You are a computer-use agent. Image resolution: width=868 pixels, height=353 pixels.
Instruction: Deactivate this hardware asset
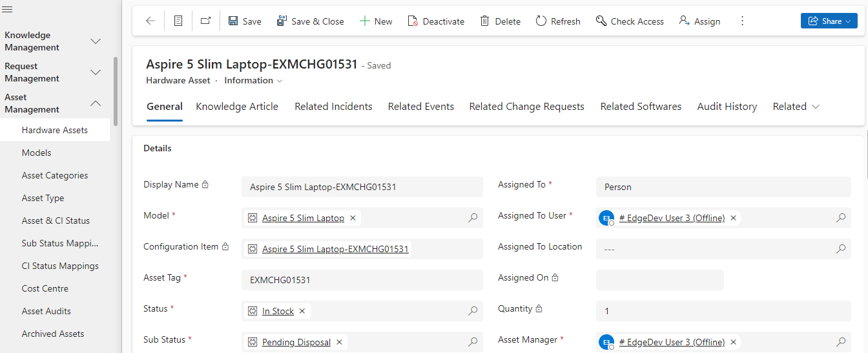coord(436,21)
